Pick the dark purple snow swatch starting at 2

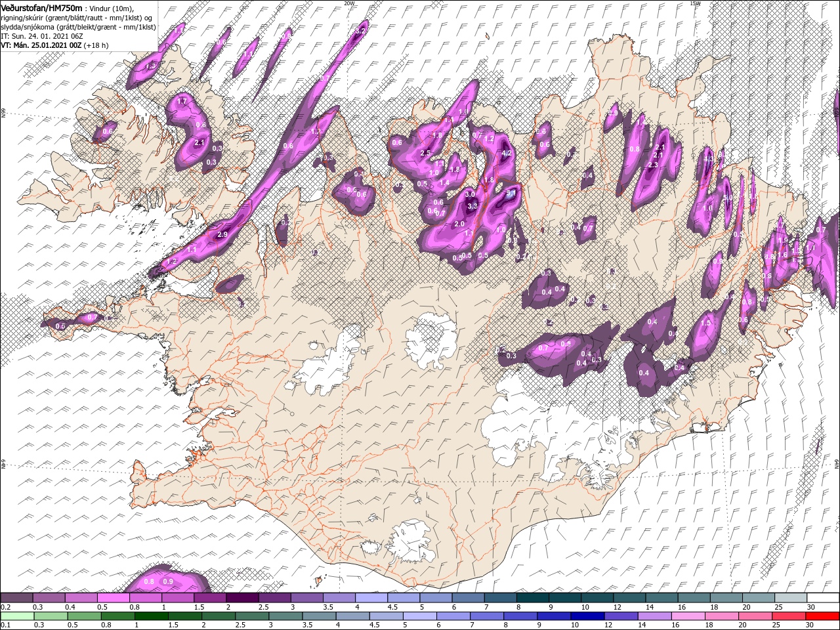point(241,598)
